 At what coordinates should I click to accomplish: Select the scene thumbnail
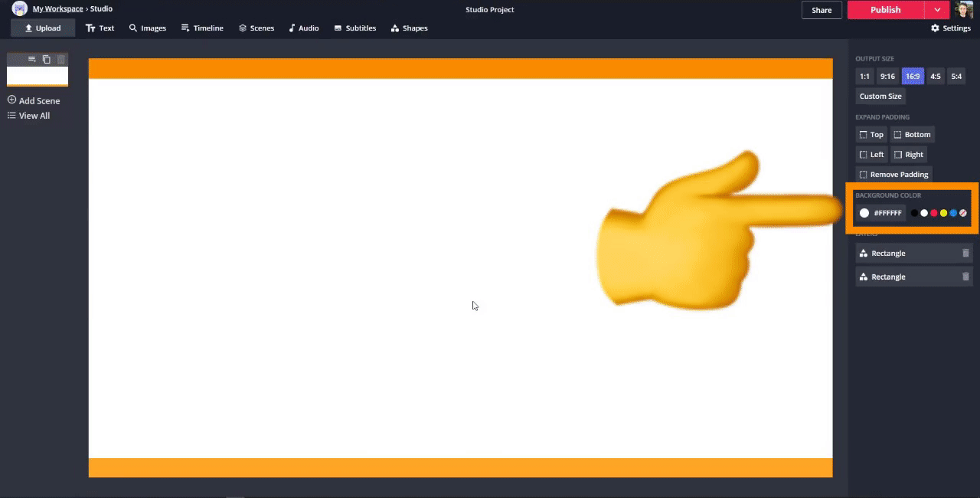click(x=38, y=77)
